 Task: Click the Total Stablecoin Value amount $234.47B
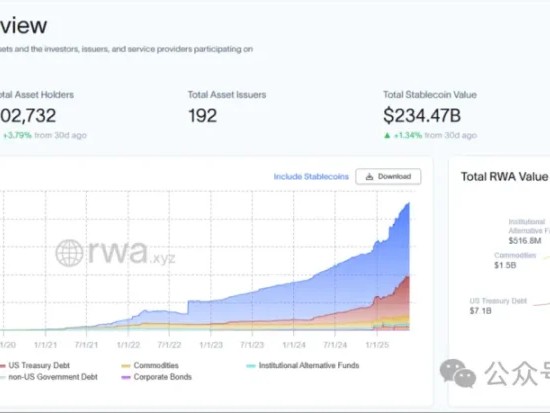422,116
